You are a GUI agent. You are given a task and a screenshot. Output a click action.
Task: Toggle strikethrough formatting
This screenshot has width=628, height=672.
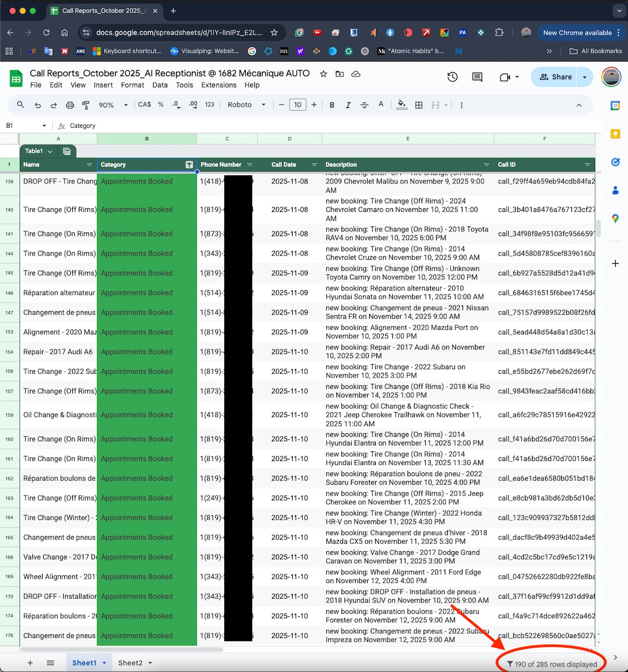pos(364,105)
